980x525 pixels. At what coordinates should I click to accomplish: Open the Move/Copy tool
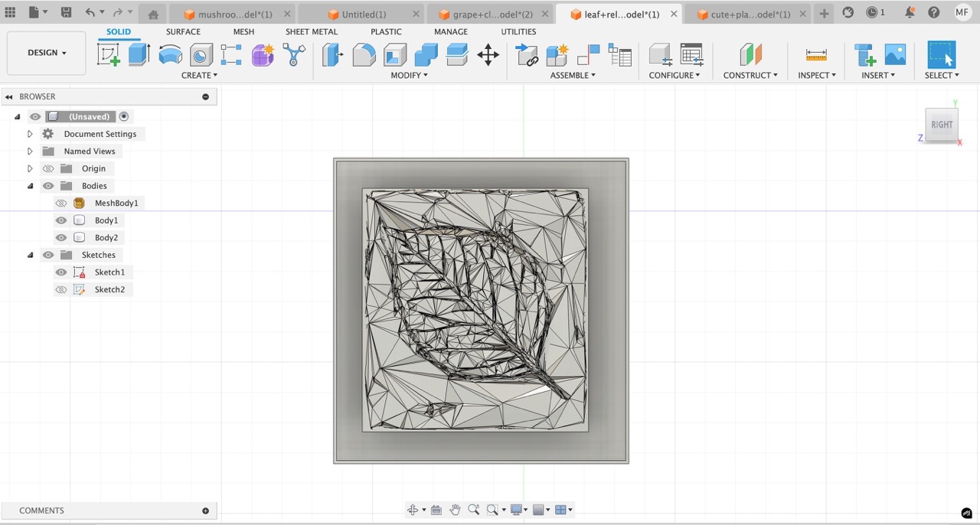coord(488,54)
